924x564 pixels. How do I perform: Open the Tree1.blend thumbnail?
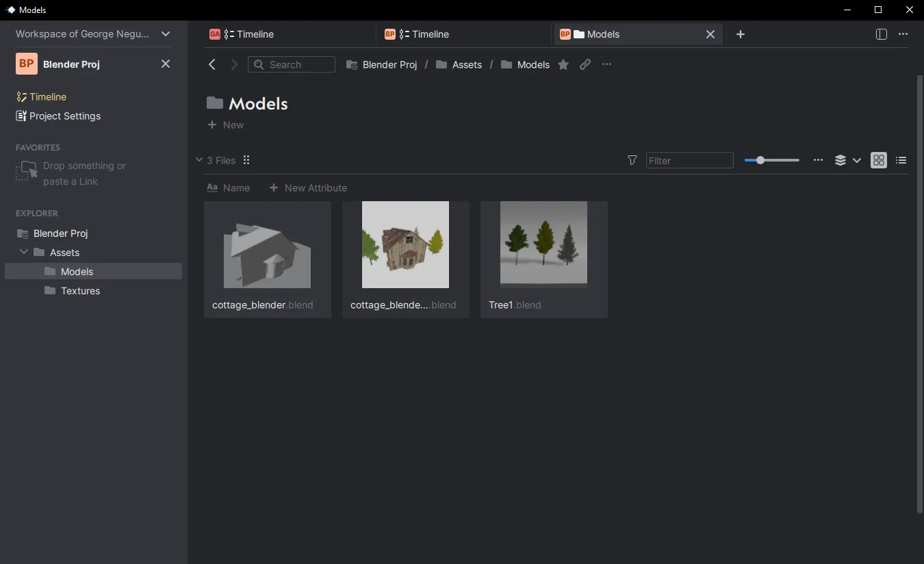point(543,244)
